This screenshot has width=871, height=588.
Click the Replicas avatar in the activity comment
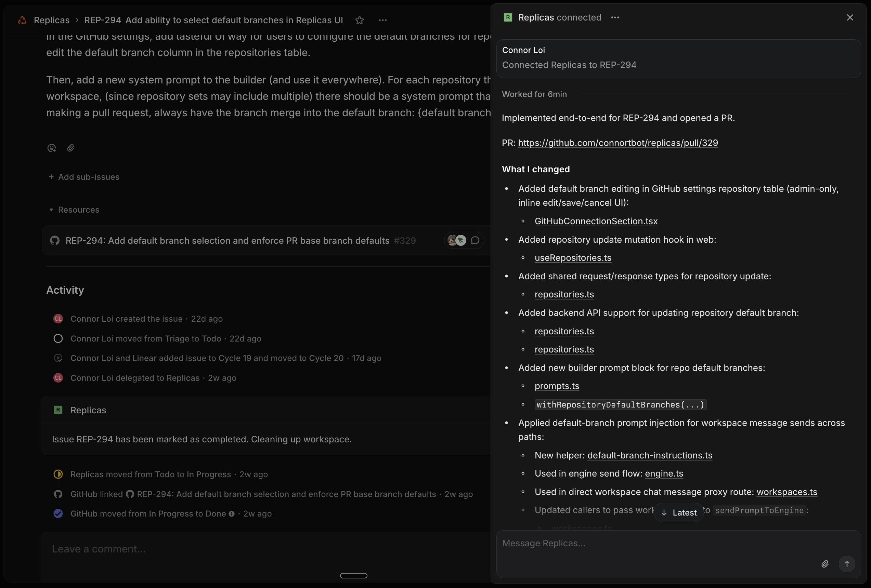[x=58, y=410]
